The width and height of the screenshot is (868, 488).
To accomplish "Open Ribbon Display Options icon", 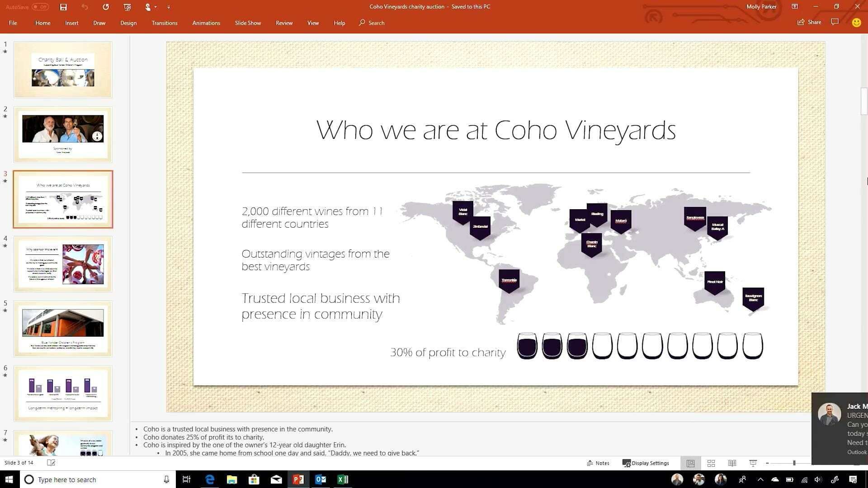I will coord(795,7).
